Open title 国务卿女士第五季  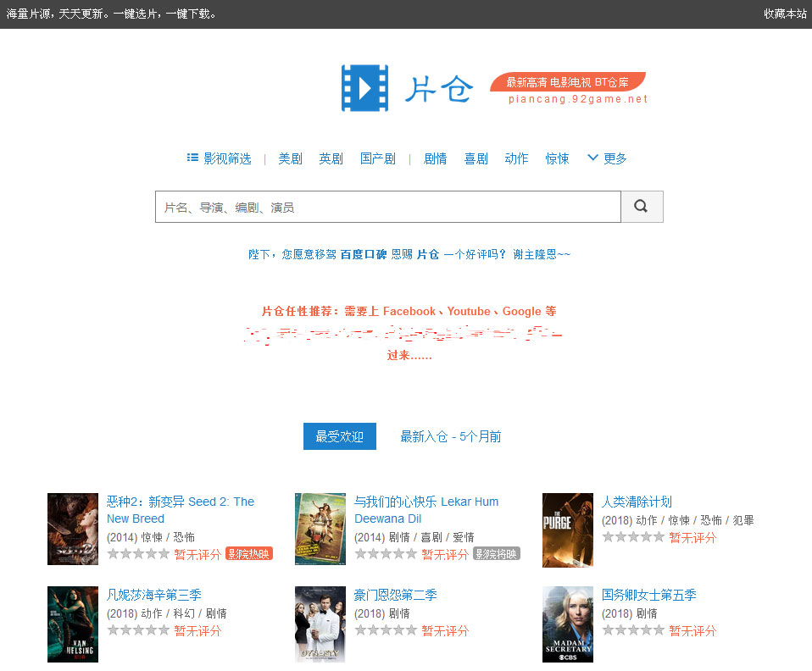point(649,595)
